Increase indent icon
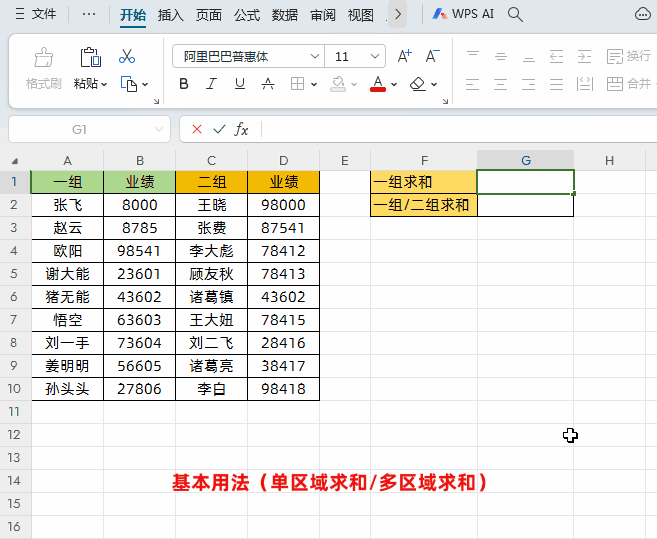This screenshot has width=657, height=539. coord(584,56)
